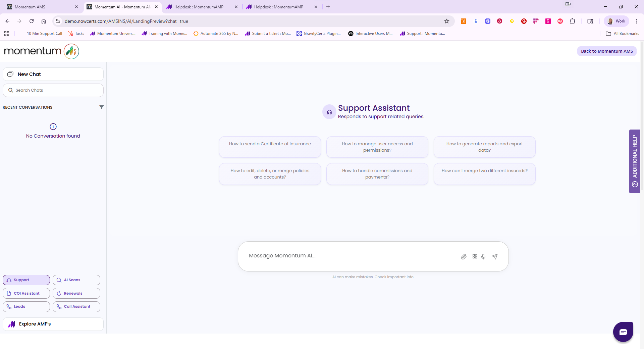Open the Chrome extensions puzzle icon
Viewport: 644px width, 349px height.
click(x=573, y=21)
